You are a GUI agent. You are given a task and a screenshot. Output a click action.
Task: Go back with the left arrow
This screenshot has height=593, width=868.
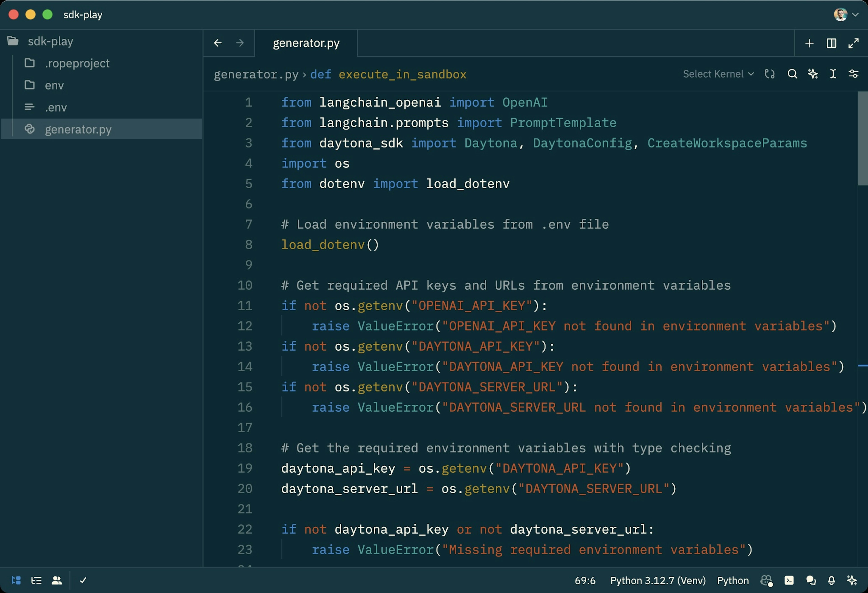point(218,43)
